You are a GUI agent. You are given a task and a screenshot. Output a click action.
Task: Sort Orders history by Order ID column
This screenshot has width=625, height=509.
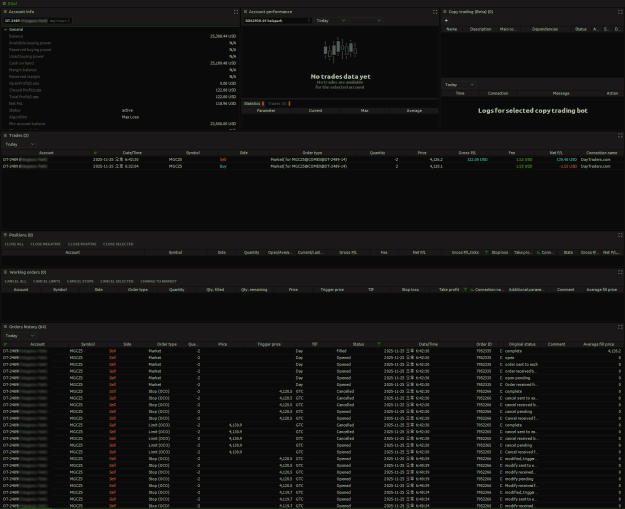[x=484, y=344]
